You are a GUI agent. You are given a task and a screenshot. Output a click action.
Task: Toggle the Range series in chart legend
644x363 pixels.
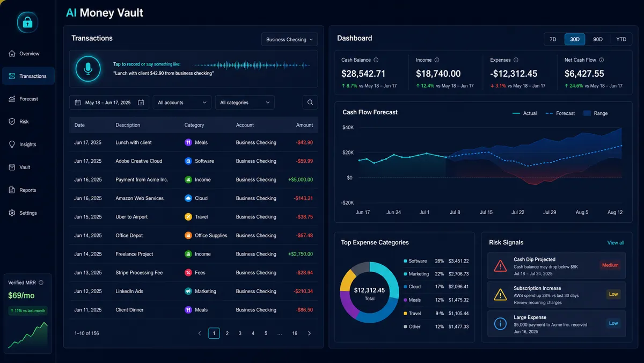coord(595,113)
